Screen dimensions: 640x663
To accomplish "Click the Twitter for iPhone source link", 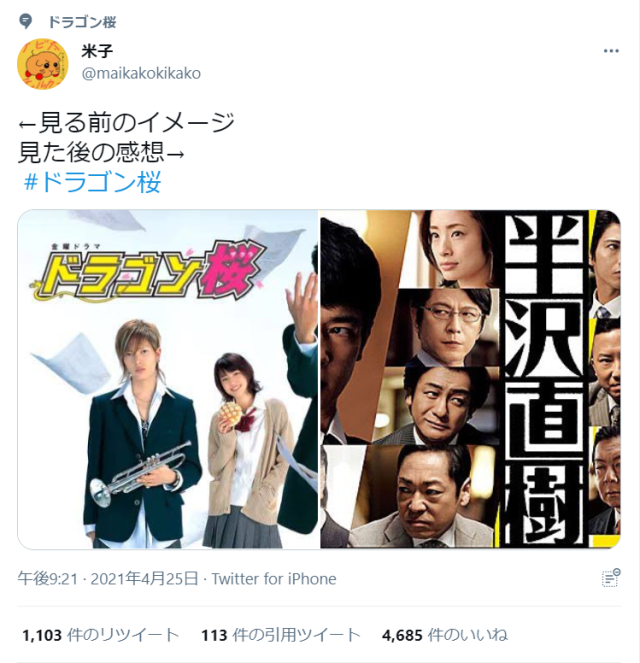I will click(x=274, y=578).
